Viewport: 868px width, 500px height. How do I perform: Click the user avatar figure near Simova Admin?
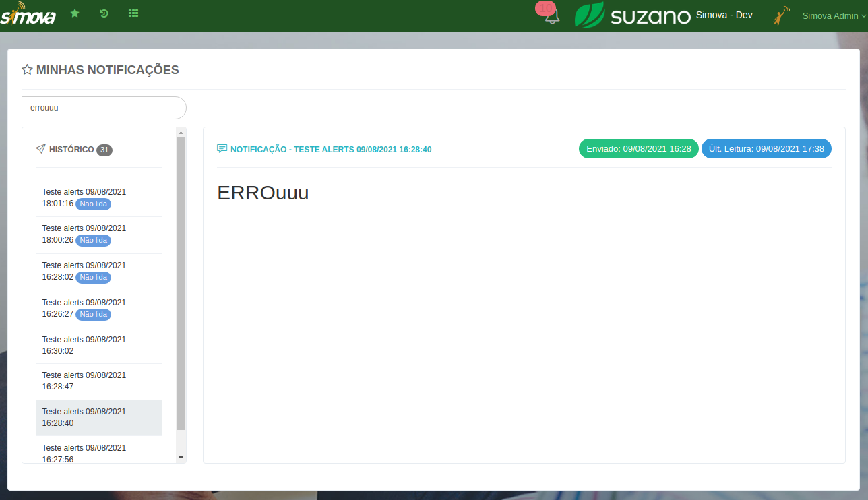(x=780, y=14)
